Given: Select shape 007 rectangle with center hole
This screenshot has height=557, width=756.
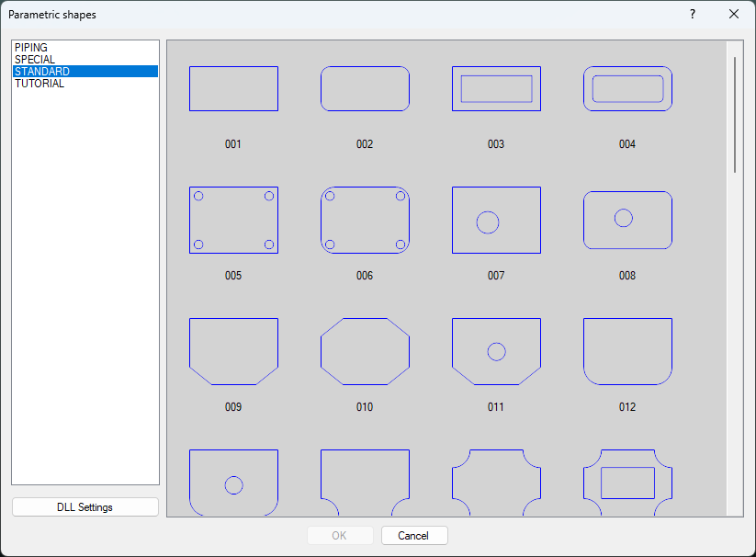Looking at the screenshot, I should (x=496, y=220).
